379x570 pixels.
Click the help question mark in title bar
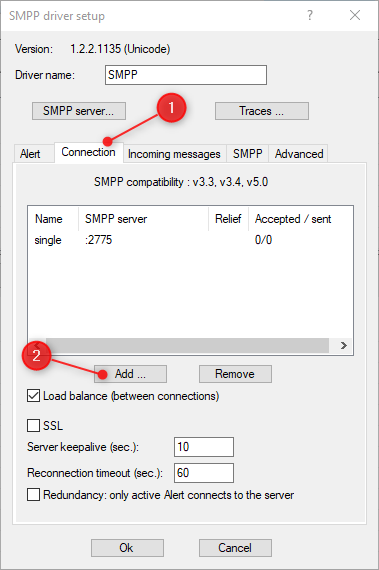310,15
